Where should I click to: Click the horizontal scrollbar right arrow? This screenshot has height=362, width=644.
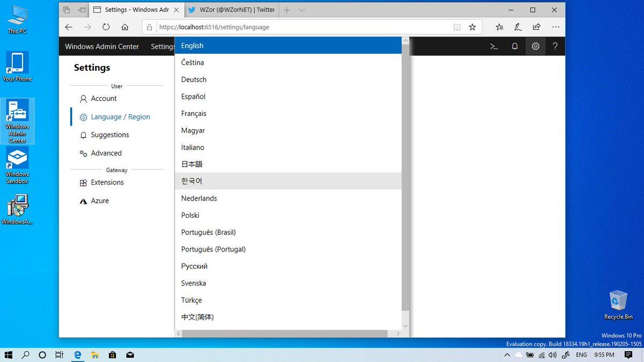coord(398,334)
